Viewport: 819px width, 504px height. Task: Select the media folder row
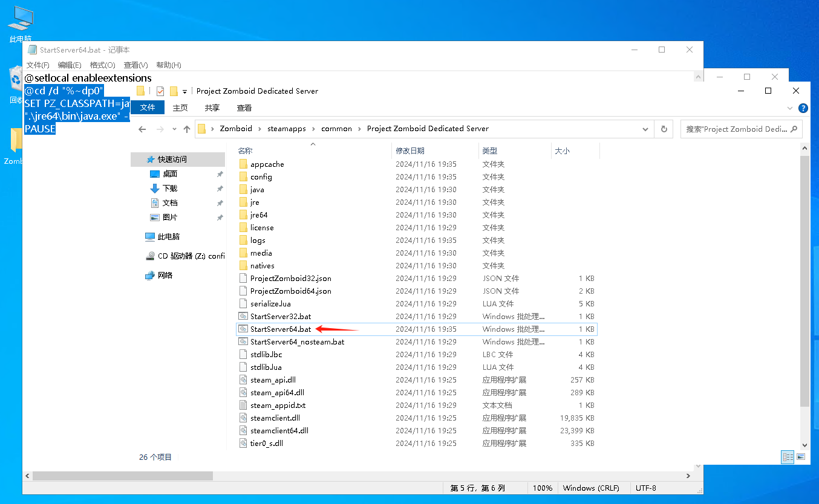pyautogui.click(x=416, y=253)
